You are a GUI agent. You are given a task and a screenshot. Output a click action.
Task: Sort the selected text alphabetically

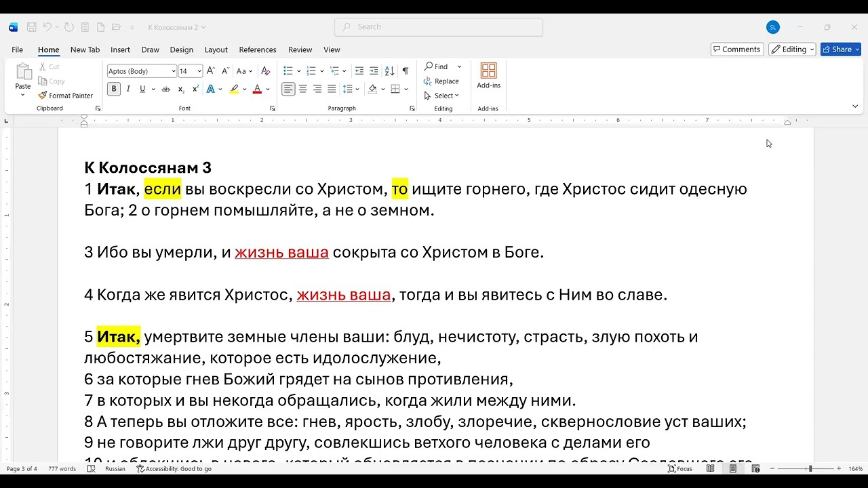(389, 70)
